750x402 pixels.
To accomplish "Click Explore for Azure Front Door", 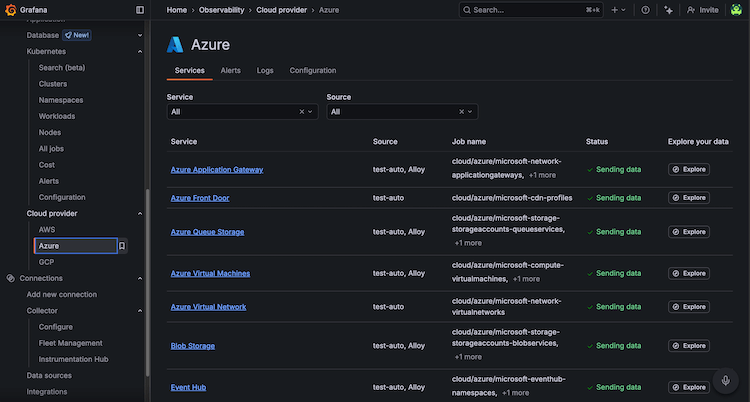I will tap(688, 198).
